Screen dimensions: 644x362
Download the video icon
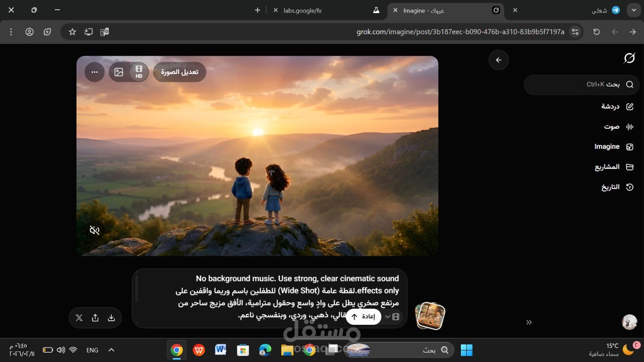click(x=111, y=318)
